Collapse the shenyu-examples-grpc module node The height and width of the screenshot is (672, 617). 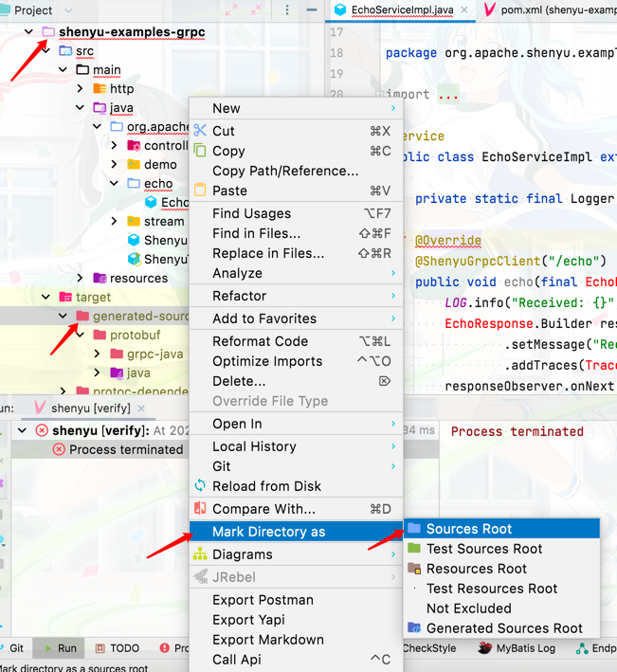coord(29,32)
